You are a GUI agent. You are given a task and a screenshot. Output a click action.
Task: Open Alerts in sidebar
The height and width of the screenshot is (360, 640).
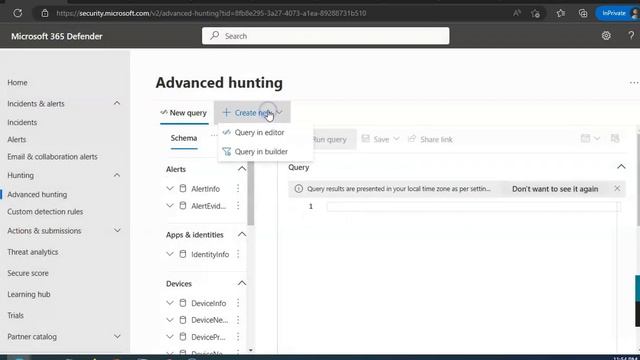click(x=17, y=140)
